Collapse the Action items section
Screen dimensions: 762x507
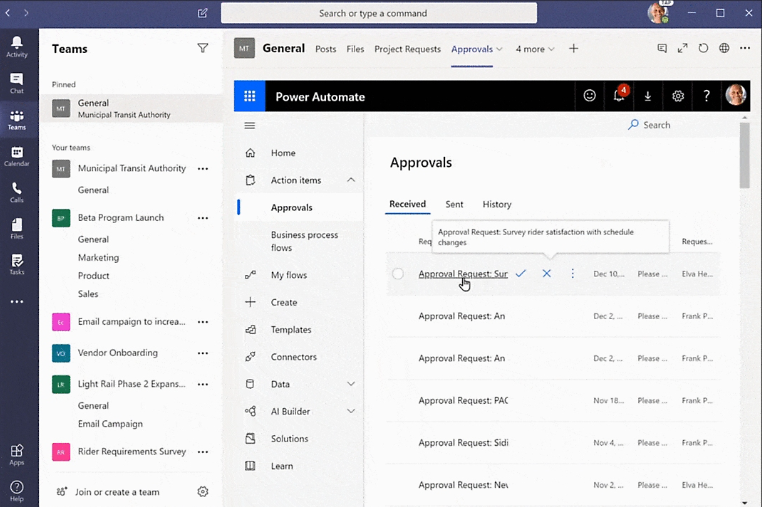point(351,180)
